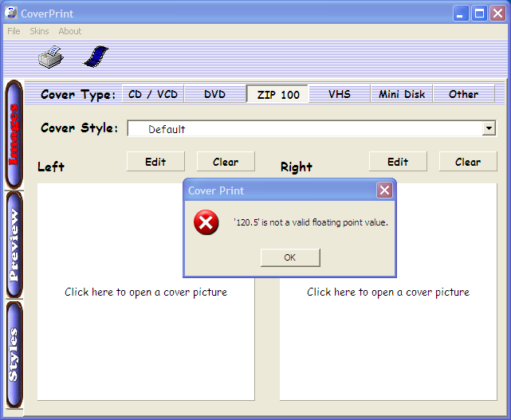This screenshot has height=420, width=511.
Task: Click the film strip icon
Action: [96, 56]
